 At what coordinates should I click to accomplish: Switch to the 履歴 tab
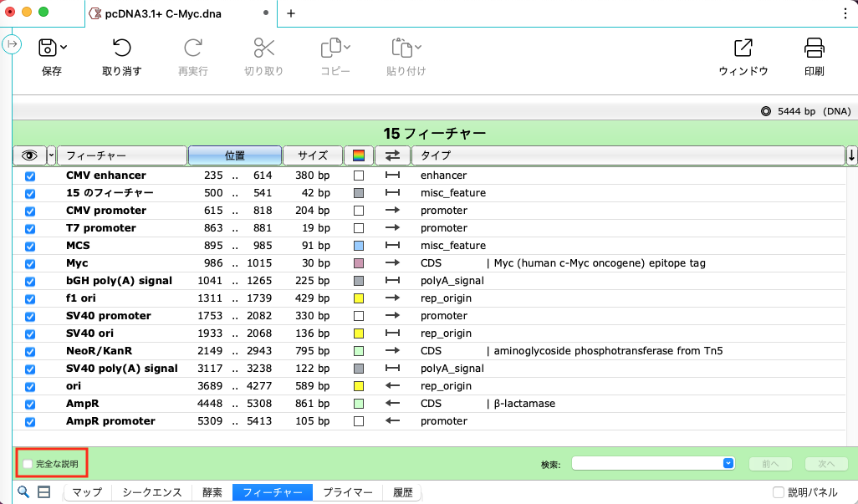tap(401, 492)
